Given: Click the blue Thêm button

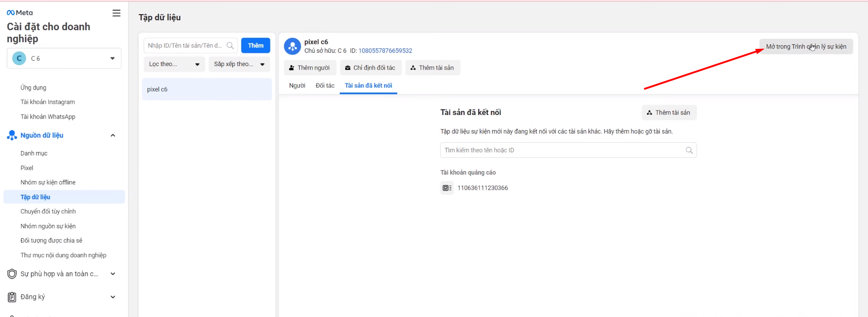Looking at the screenshot, I should [x=255, y=46].
